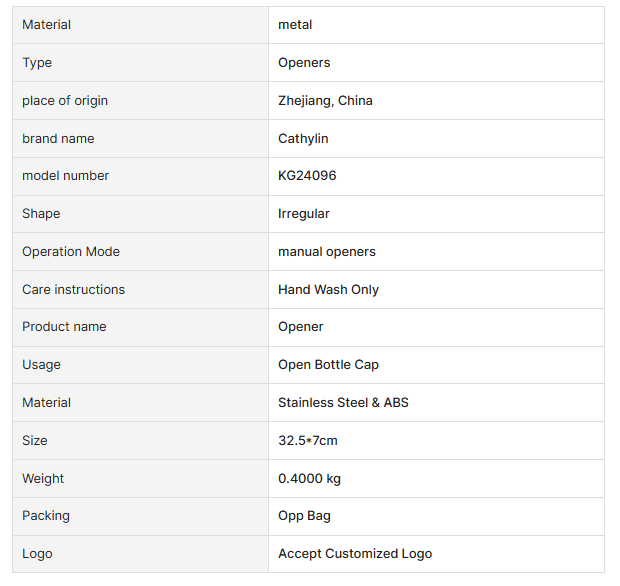
Task: Click the 'Operation Mode' label cell
Action: (x=71, y=252)
